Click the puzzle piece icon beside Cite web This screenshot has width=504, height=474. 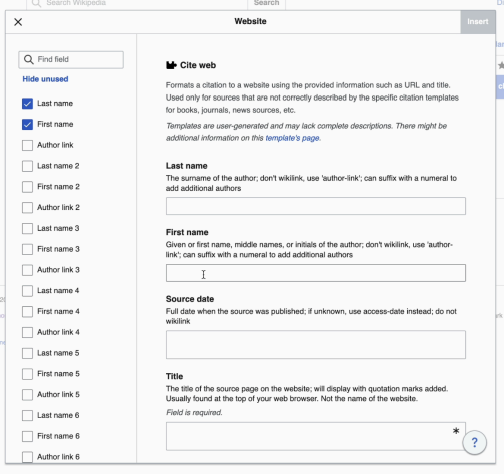pyautogui.click(x=171, y=65)
